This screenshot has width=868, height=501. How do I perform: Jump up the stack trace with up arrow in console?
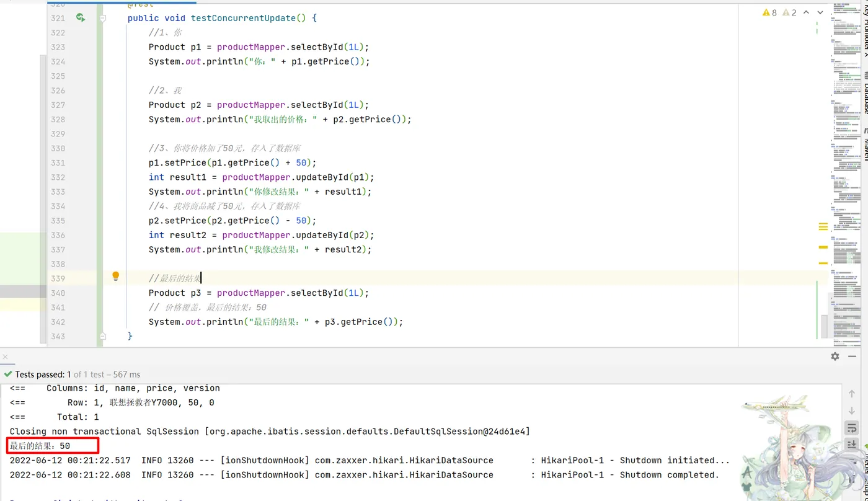(851, 394)
